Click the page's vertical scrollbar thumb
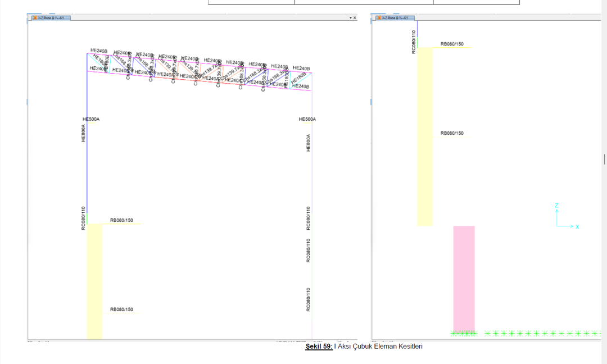 (x=605, y=159)
